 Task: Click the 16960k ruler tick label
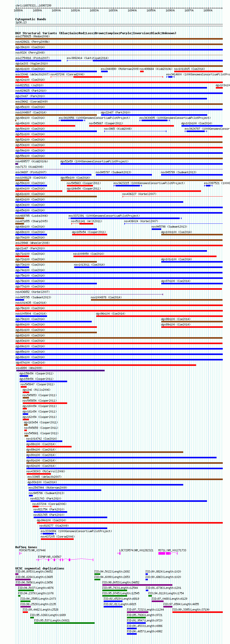click(x=170, y=10)
